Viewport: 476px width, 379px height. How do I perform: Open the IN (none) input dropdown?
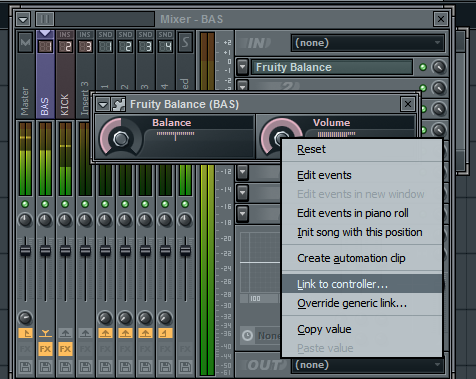click(x=367, y=43)
